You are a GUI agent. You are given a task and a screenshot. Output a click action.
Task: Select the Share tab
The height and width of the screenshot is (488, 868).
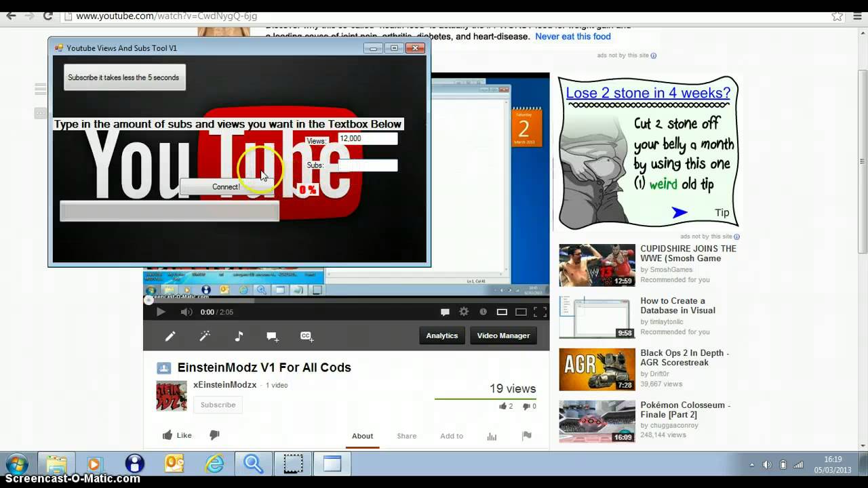[407, 436]
